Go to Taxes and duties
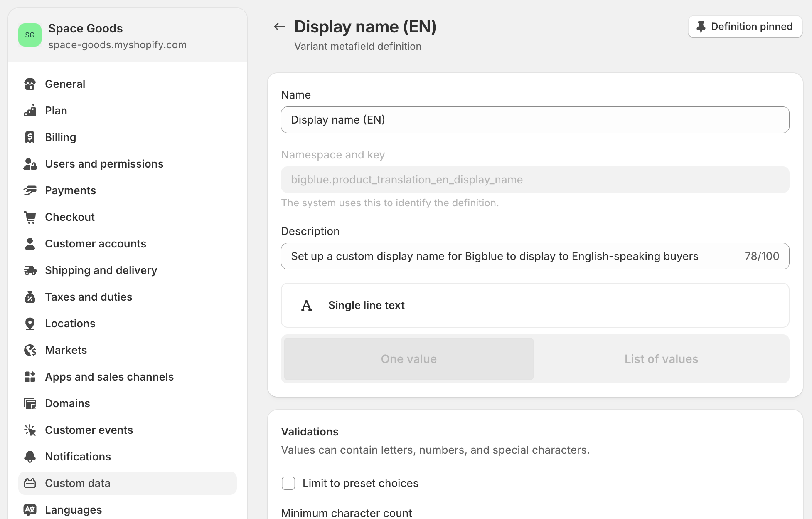 click(x=128, y=297)
